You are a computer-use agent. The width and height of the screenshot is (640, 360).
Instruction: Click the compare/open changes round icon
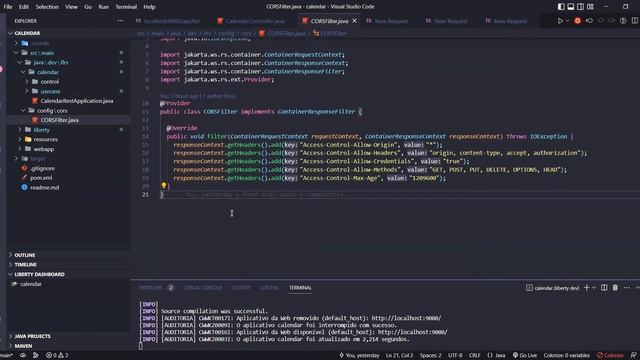623,21
